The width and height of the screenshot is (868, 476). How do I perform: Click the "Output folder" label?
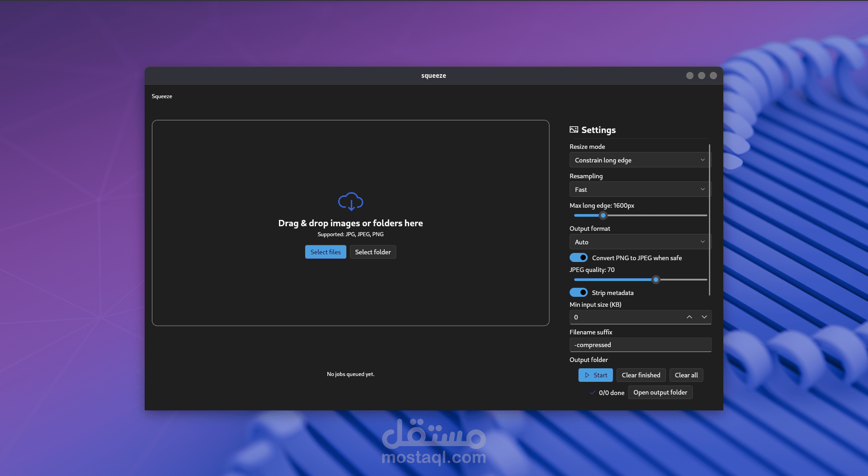coord(589,360)
